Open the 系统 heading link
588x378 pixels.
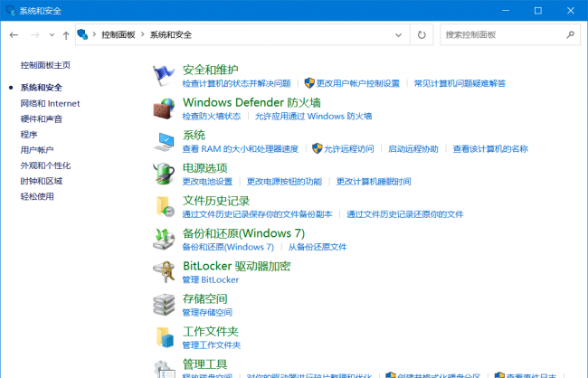tap(194, 135)
